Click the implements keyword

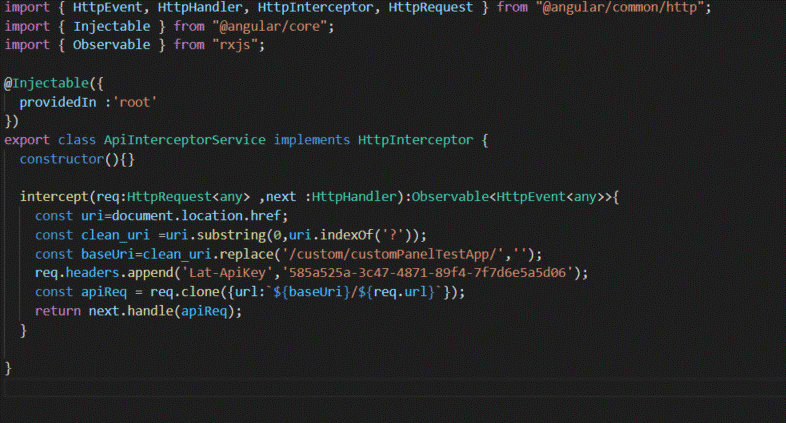tap(311, 140)
